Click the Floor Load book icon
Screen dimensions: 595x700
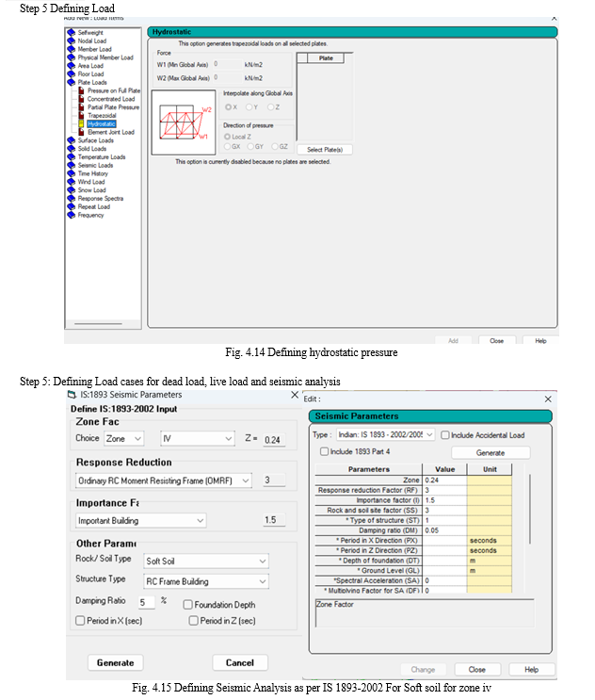click(71, 74)
